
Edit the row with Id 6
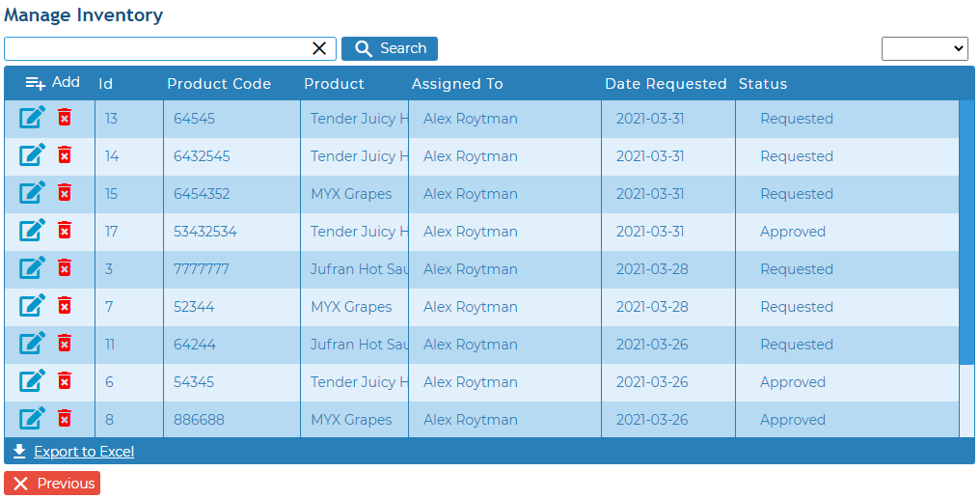[33, 380]
